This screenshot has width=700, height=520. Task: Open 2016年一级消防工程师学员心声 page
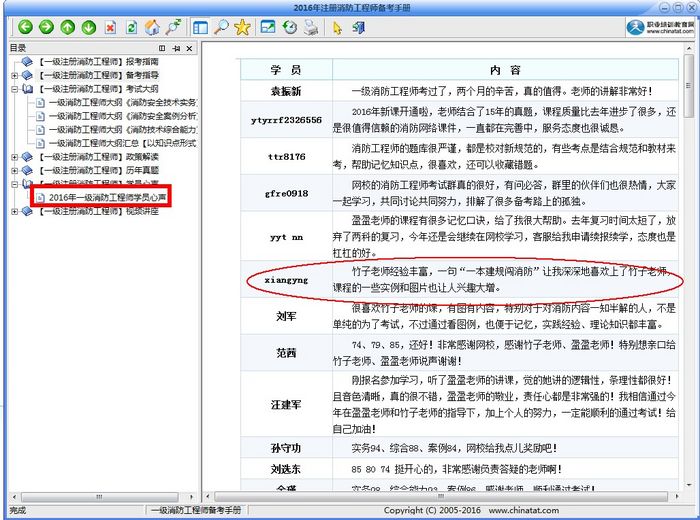pyautogui.click(x=108, y=197)
